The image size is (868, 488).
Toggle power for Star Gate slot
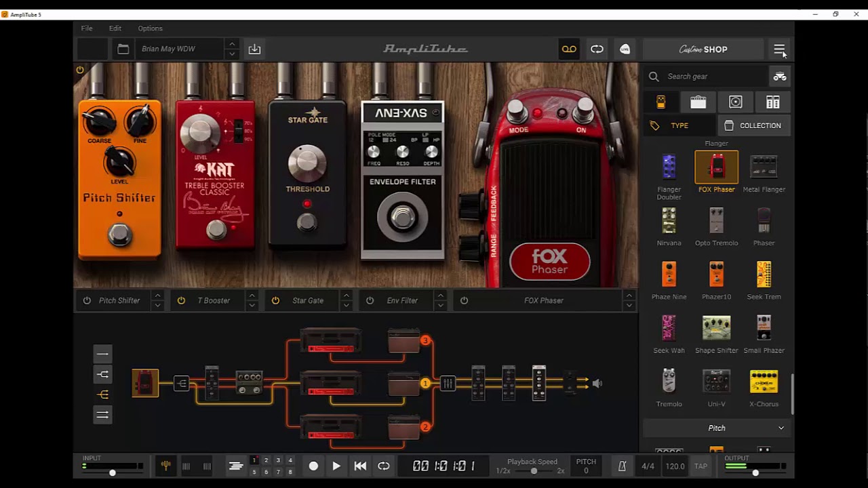[x=275, y=300]
